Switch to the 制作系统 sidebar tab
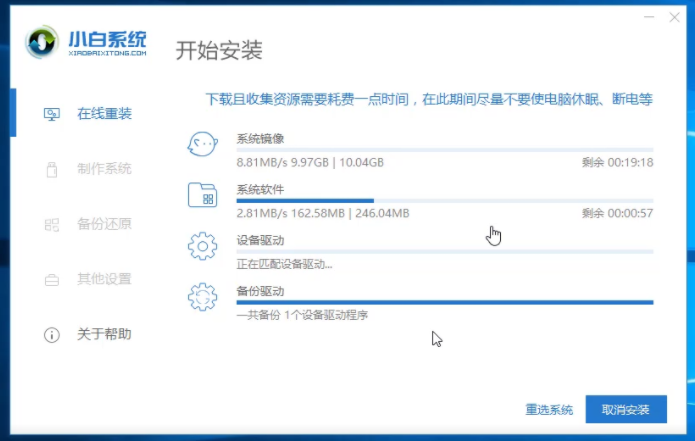This screenshot has height=441, width=695. click(x=104, y=169)
